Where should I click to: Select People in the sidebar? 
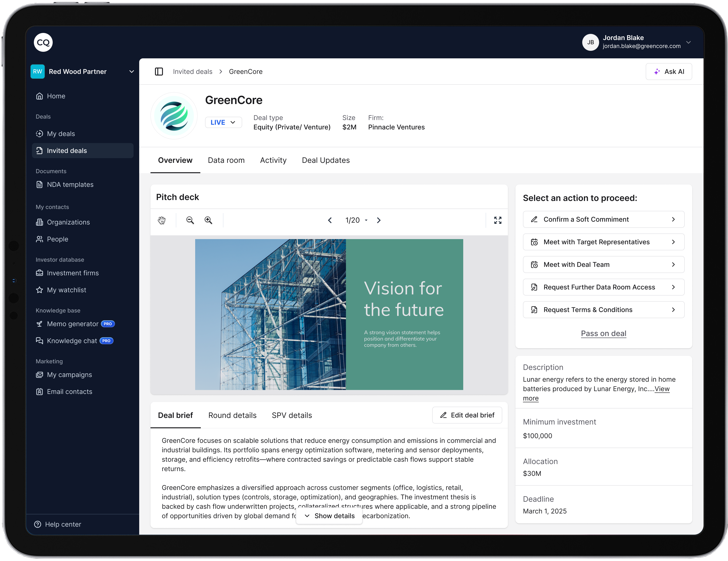click(58, 239)
